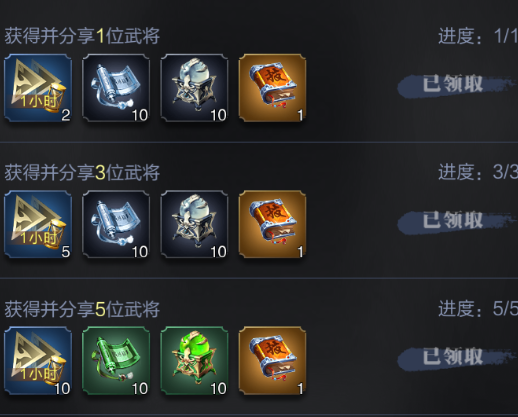Tap green orb chest reward

point(194,361)
